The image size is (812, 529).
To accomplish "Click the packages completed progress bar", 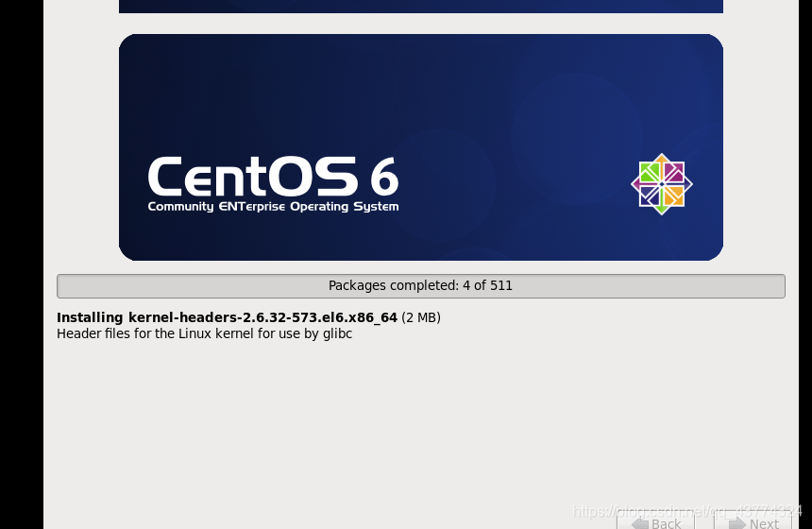I will pyautogui.click(x=420, y=286).
